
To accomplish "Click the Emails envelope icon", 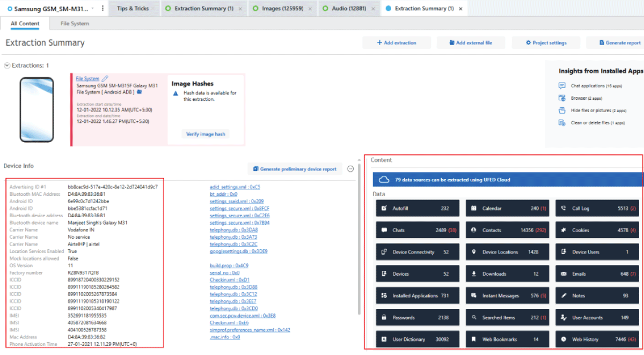I will [x=563, y=273].
